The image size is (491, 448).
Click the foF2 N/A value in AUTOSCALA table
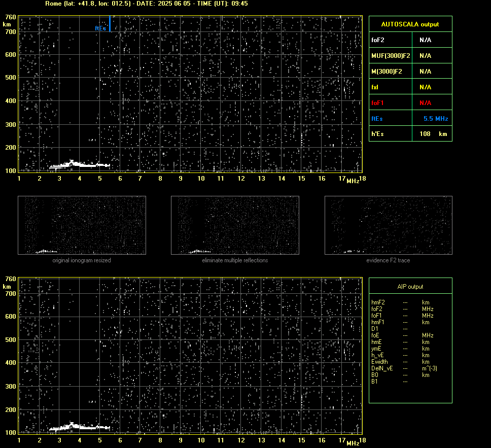point(425,40)
